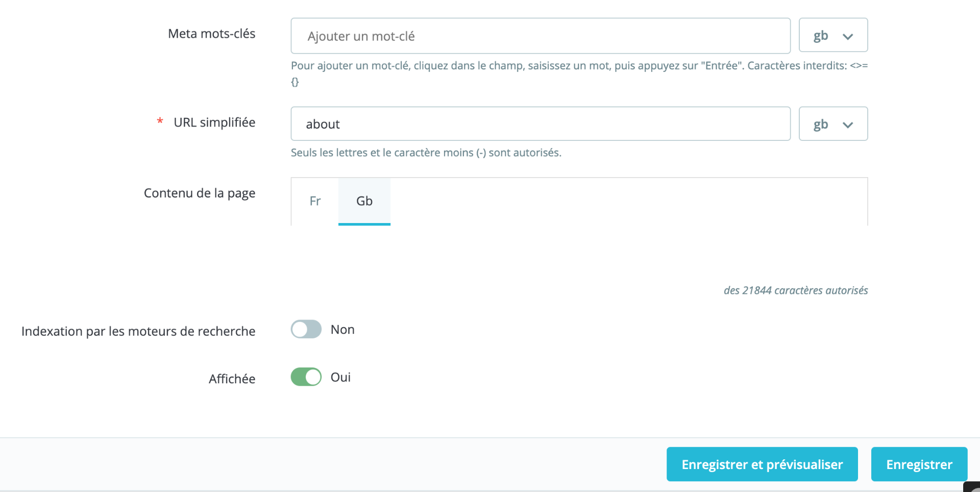The height and width of the screenshot is (492, 980).
Task: Click the 'Affichée' field label
Action: coord(232,379)
